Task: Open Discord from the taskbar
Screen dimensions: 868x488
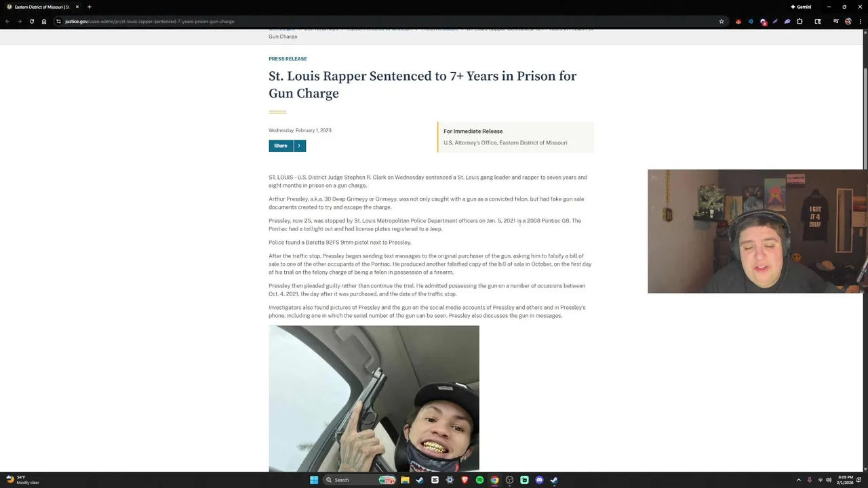Action: 539,480
